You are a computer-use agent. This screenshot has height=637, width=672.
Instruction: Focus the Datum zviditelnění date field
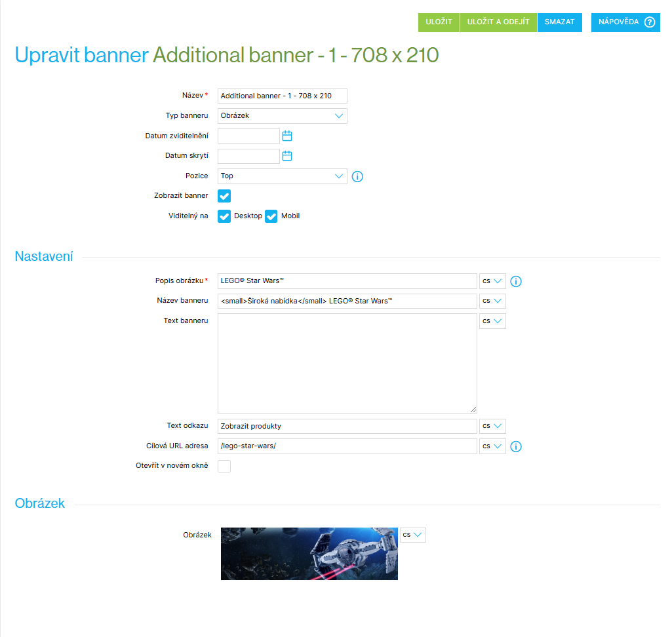coord(248,136)
